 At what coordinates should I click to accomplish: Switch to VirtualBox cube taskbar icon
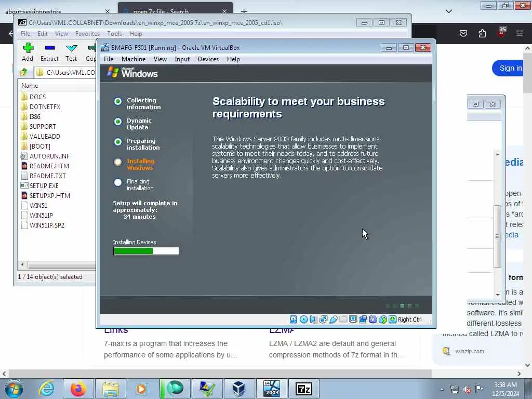(238, 389)
